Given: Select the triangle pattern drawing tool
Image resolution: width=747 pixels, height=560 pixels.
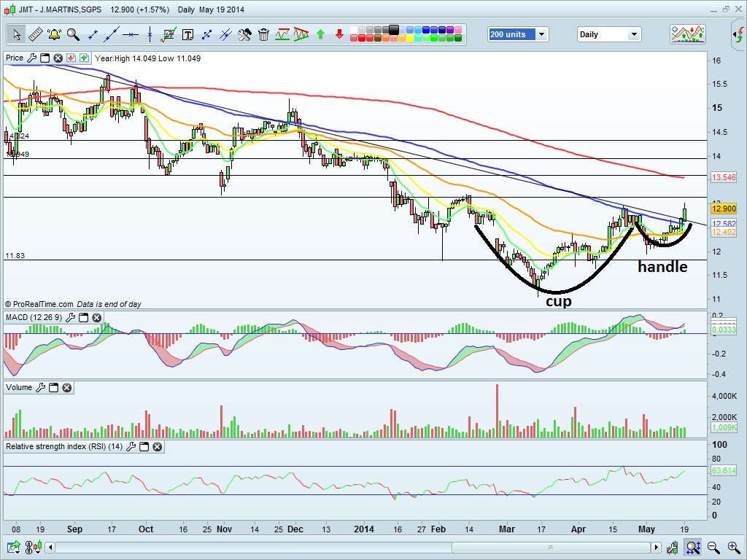Looking at the screenshot, I should click(x=301, y=34).
